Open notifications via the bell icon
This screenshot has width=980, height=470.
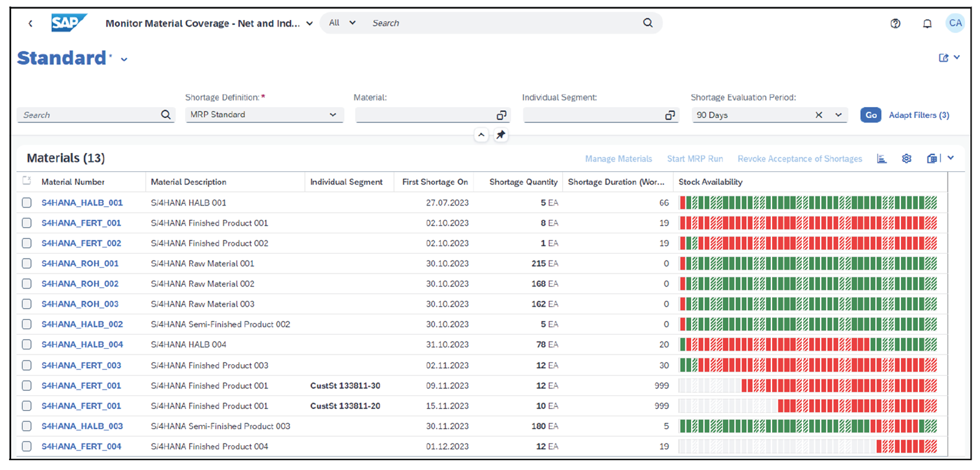pyautogui.click(x=928, y=23)
